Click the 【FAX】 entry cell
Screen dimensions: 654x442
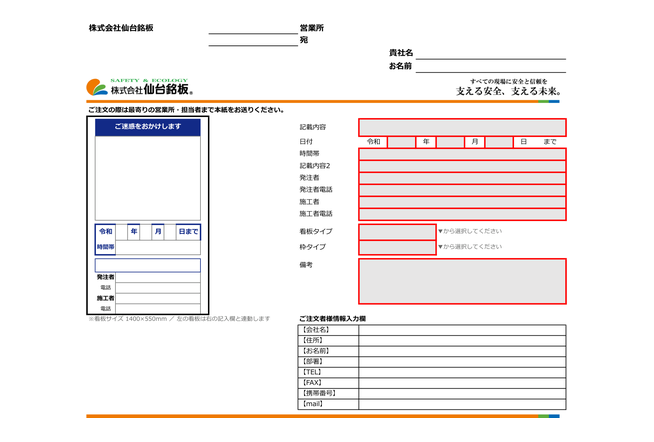pos(462,383)
